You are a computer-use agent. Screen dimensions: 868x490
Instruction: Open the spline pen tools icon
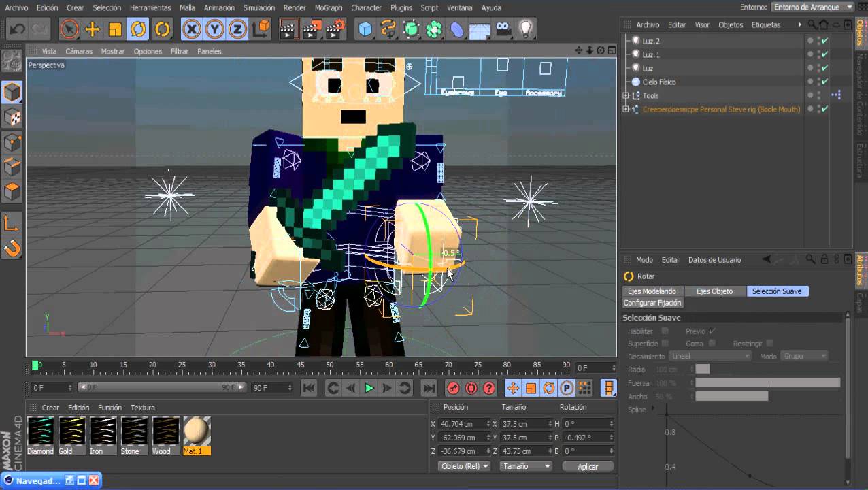tap(388, 29)
